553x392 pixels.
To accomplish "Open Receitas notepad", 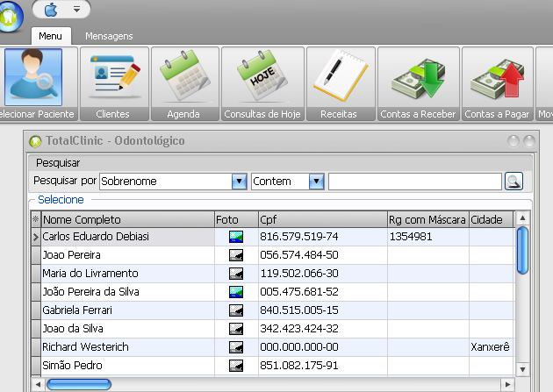I will tap(341, 84).
